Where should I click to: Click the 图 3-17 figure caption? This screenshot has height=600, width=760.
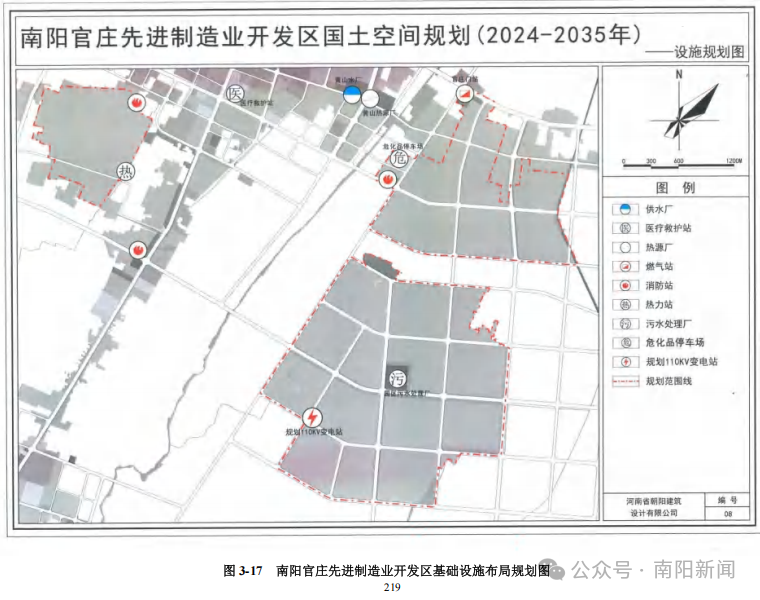[386, 571]
